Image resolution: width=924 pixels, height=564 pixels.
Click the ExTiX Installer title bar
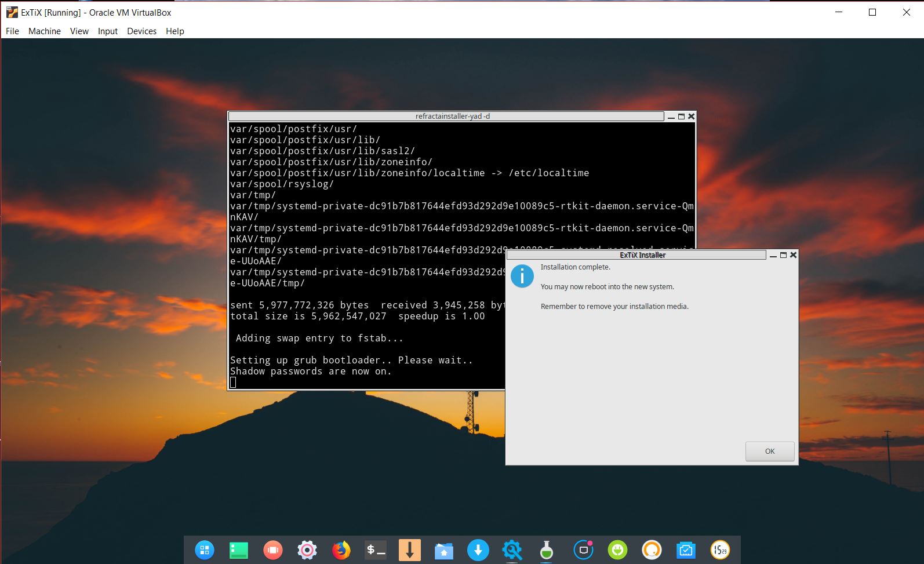[636, 255]
